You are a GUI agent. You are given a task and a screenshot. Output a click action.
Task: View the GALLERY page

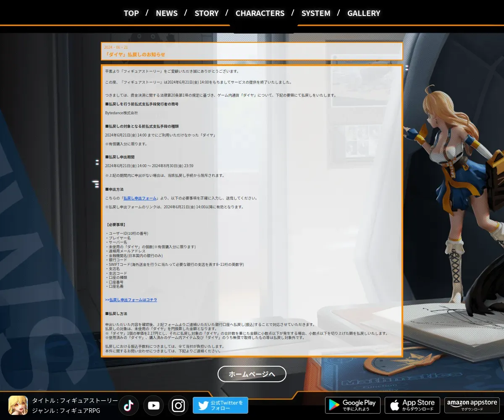[x=364, y=13]
